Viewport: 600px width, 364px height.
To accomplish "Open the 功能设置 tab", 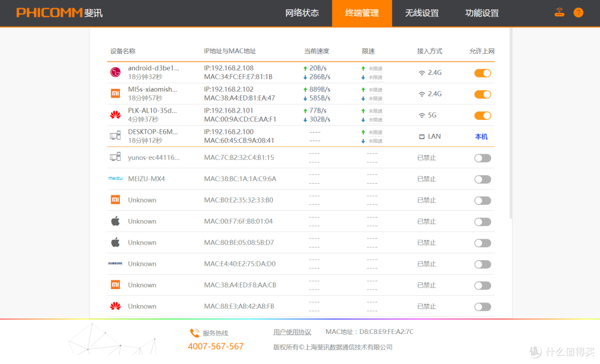I will pos(481,13).
